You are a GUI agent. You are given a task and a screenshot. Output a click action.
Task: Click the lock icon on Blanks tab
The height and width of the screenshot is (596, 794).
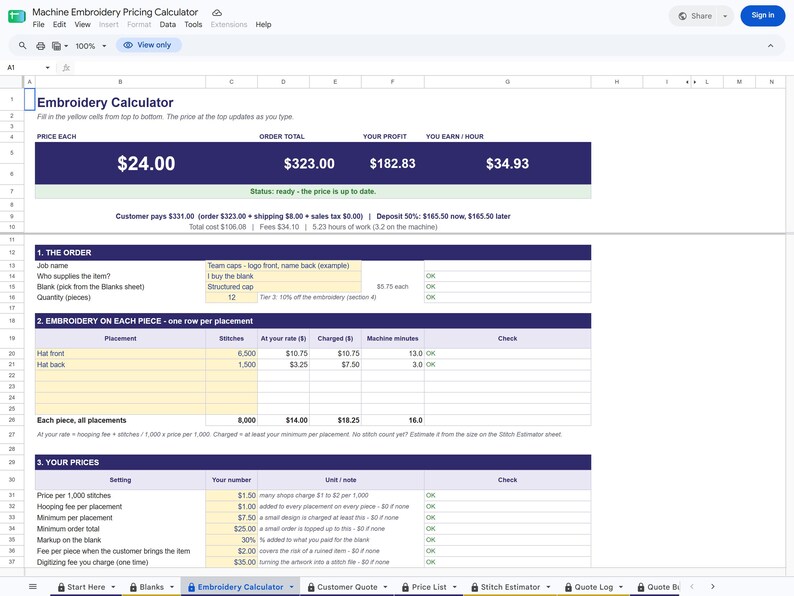[x=134, y=587]
